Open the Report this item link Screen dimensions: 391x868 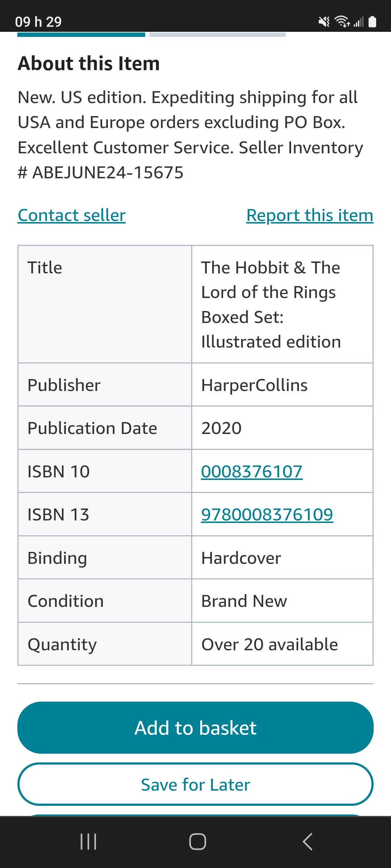pyautogui.click(x=310, y=215)
